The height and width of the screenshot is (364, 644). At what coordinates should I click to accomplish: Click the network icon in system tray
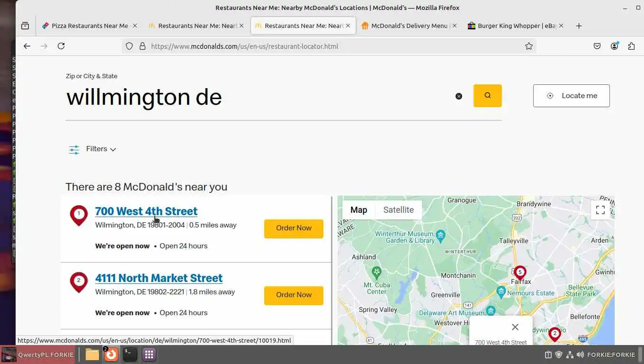tap(570, 355)
